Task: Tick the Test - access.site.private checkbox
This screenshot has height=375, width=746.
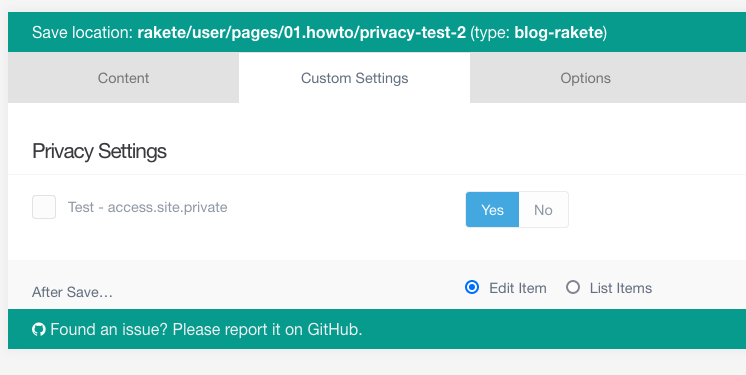Action: [44, 207]
